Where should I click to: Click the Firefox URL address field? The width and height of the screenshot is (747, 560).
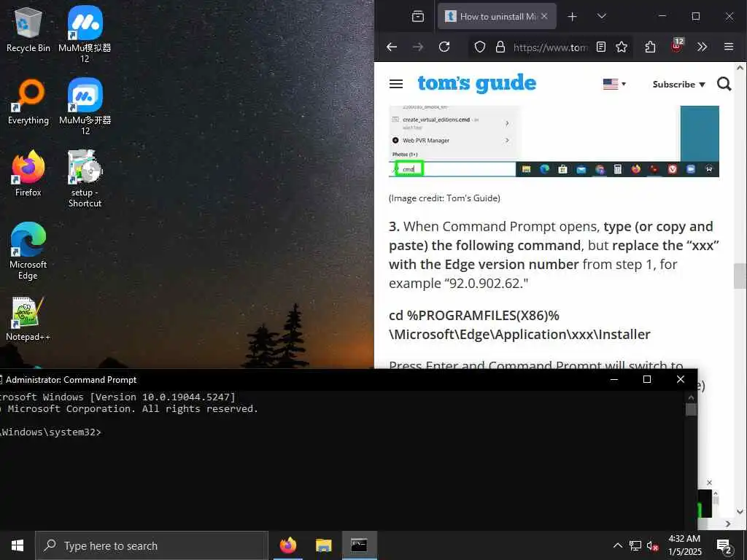pos(549,47)
